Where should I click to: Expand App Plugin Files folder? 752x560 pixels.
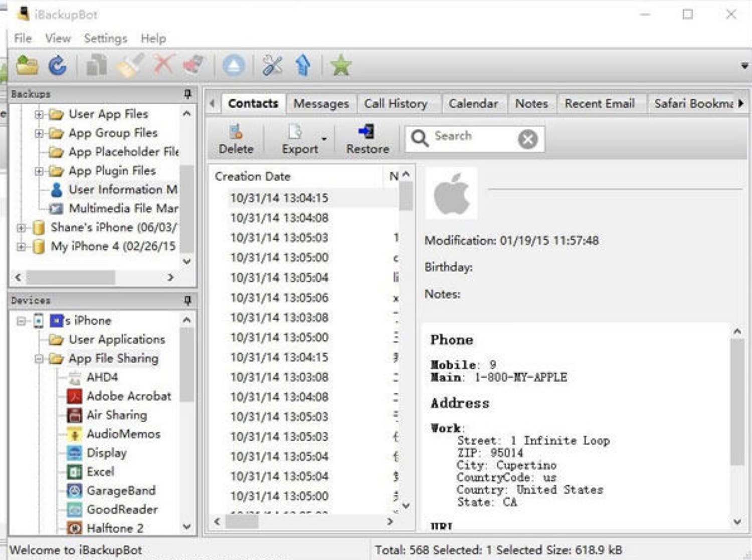39,171
